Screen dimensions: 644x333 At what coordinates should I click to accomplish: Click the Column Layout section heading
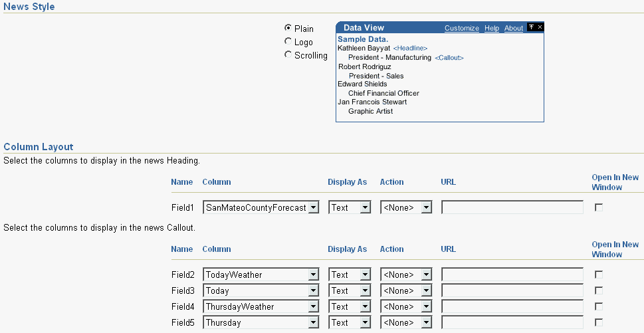pos(38,147)
